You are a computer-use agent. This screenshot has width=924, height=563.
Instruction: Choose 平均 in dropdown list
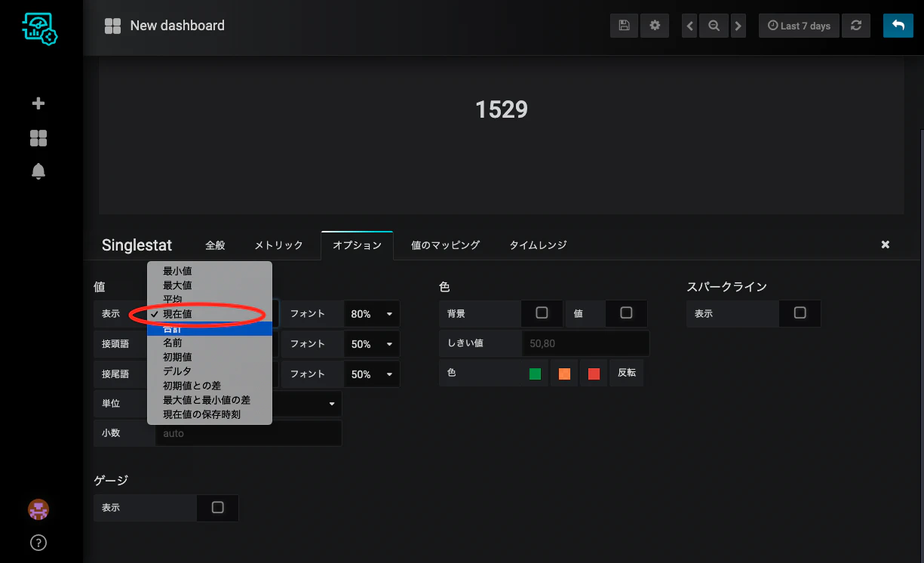point(210,300)
